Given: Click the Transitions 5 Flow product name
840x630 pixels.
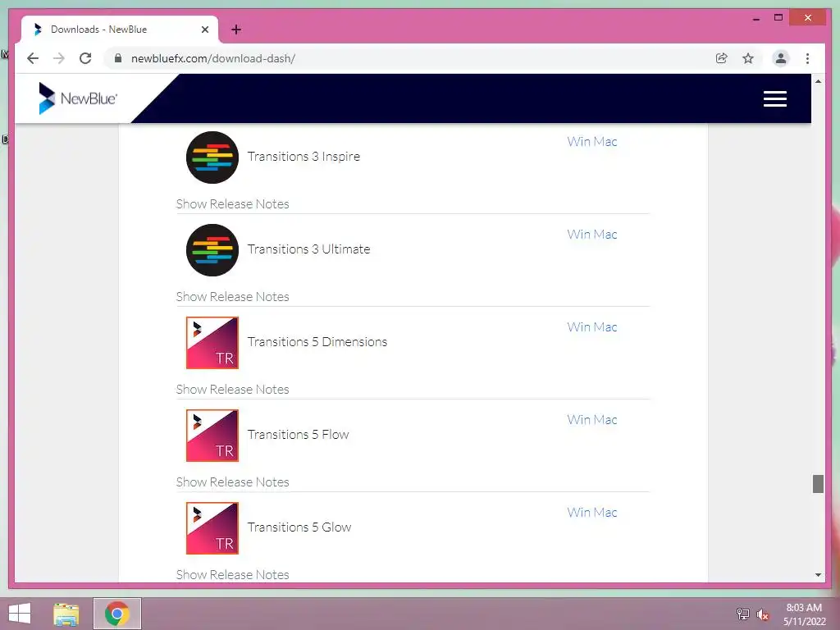Looking at the screenshot, I should tap(298, 435).
